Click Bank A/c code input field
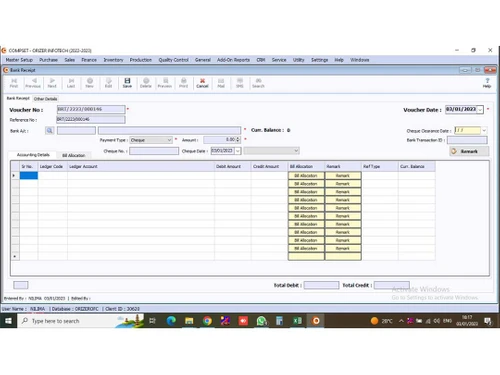 point(76,130)
